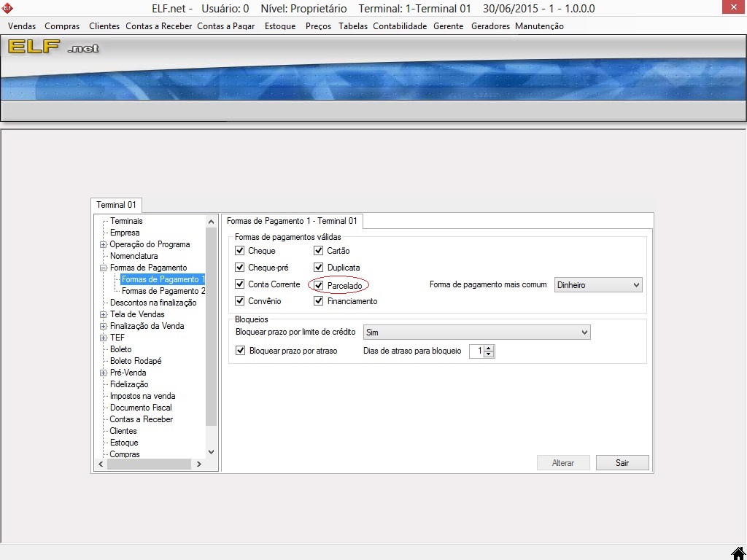
Task: Click the ELF app icon in title bar
Action: tap(8, 9)
